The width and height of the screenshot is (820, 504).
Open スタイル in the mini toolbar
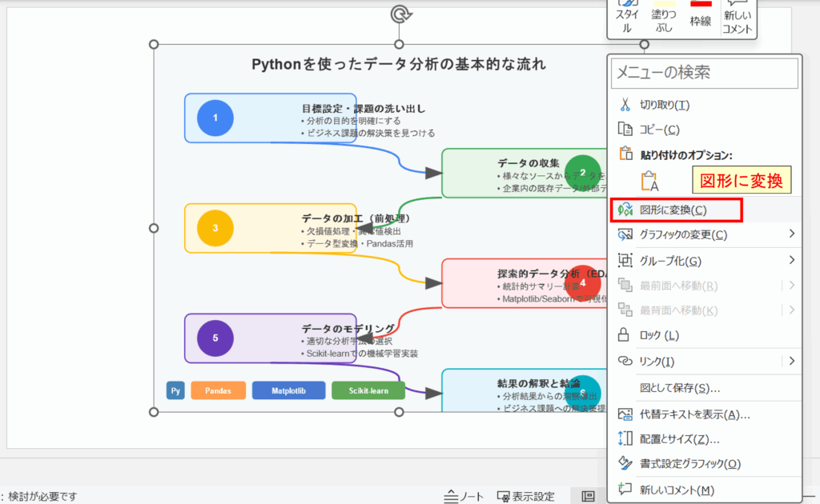[x=626, y=18]
